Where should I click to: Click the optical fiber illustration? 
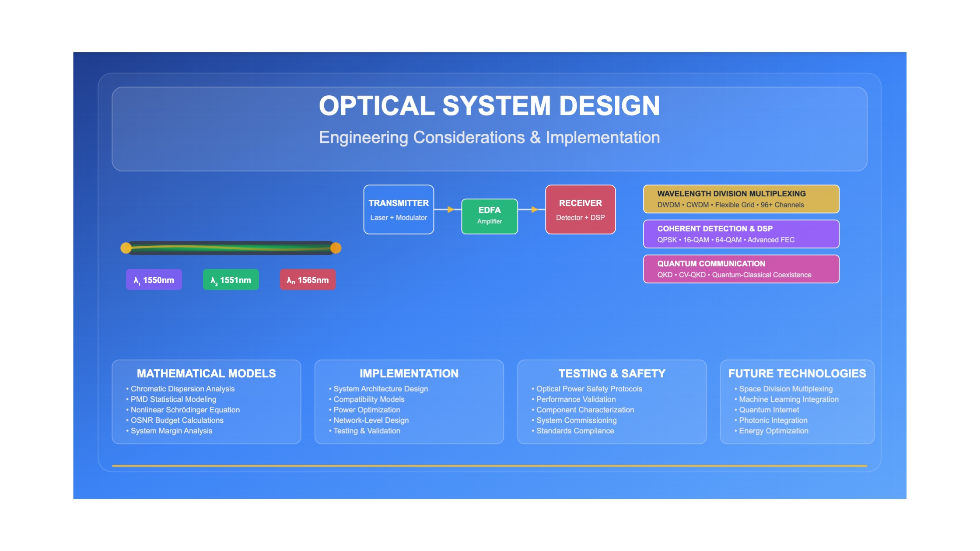tap(231, 248)
